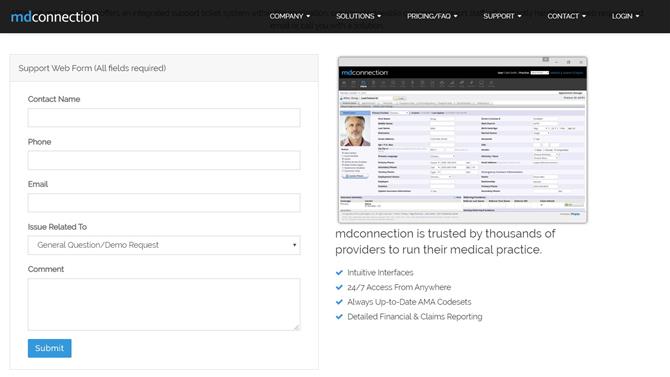Open the COMPANY menu
This screenshot has width=670, height=377.
click(290, 16)
